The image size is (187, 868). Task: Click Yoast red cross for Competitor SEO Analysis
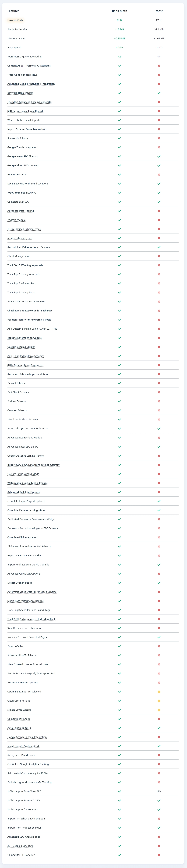159,855
